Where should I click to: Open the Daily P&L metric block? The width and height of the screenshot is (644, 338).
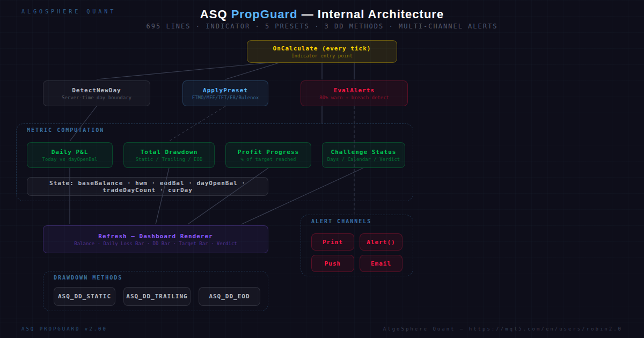pos(69,155)
